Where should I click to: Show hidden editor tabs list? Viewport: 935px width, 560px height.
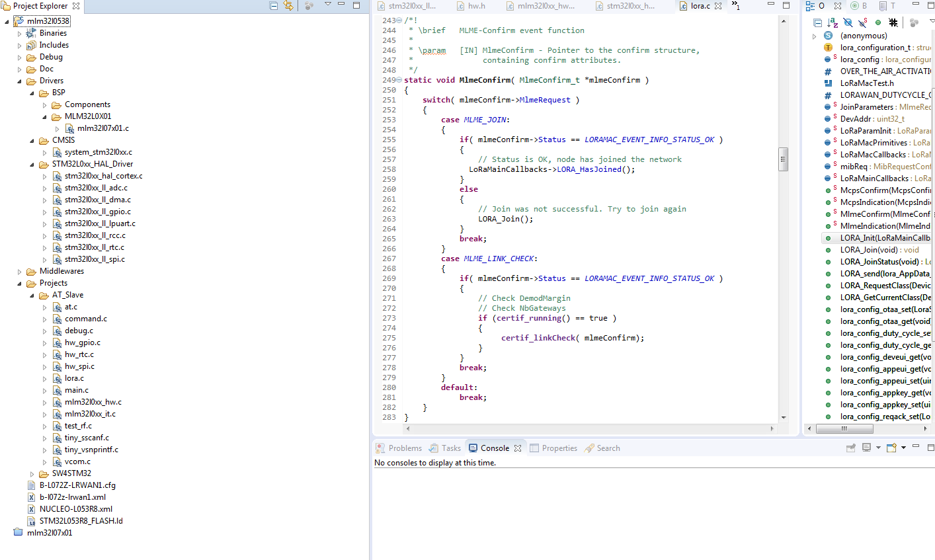[x=735, y=6]
